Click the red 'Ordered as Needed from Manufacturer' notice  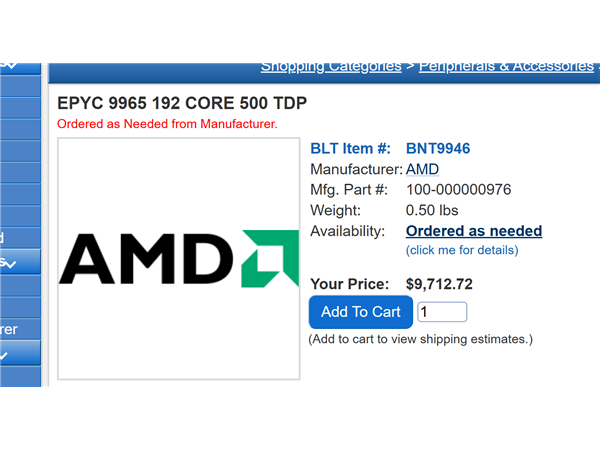(167, 124)
